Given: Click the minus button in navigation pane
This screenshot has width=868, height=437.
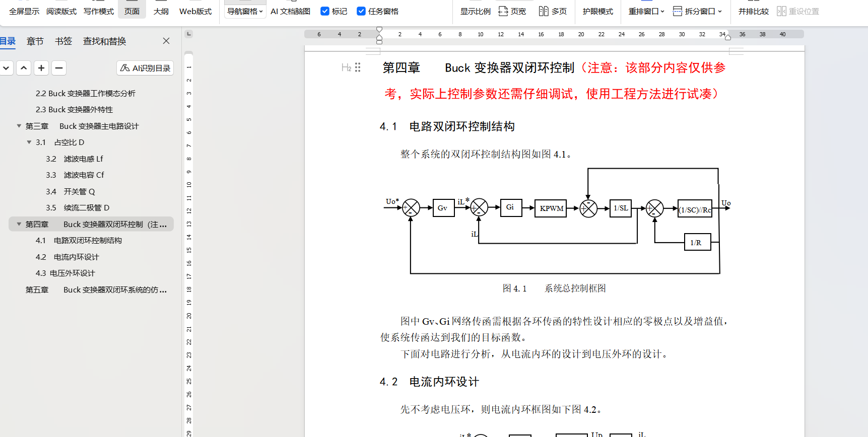Looking at the screenshot, I should click(59, 68).
